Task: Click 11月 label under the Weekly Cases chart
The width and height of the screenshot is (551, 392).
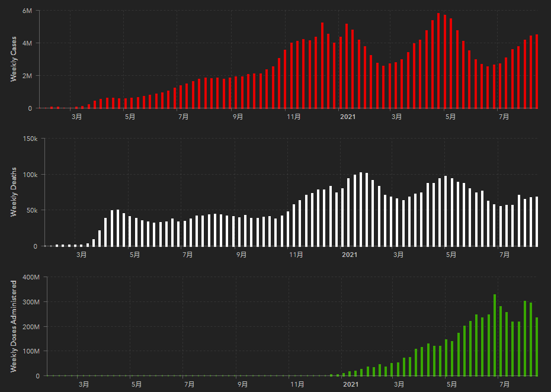Action: tap(294, 117)
